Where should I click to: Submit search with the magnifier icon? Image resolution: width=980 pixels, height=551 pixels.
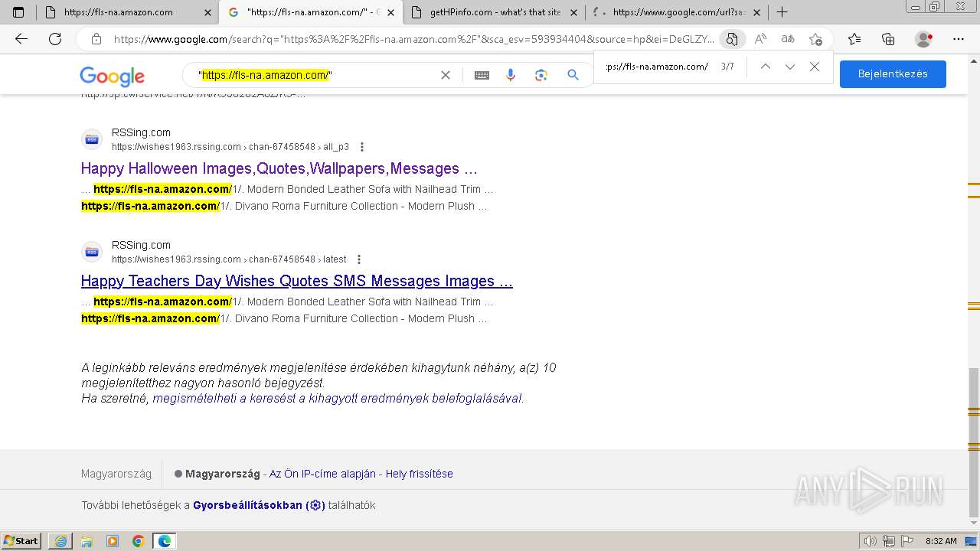(x=573, y=74)
